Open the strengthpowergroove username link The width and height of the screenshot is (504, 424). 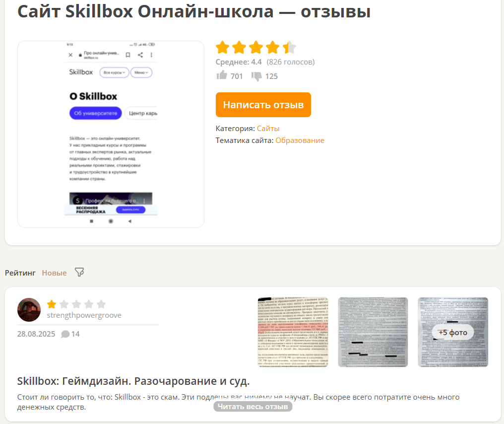[84, 315]
